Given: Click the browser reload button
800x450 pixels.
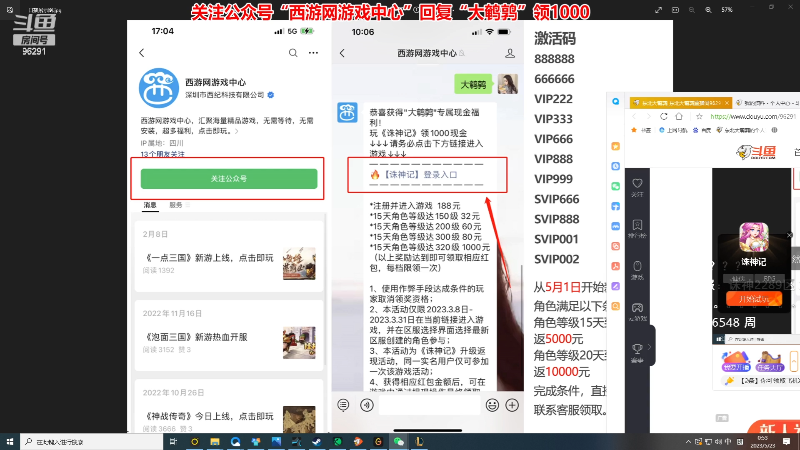Looking at the screenshot, I should coord(663,116).
